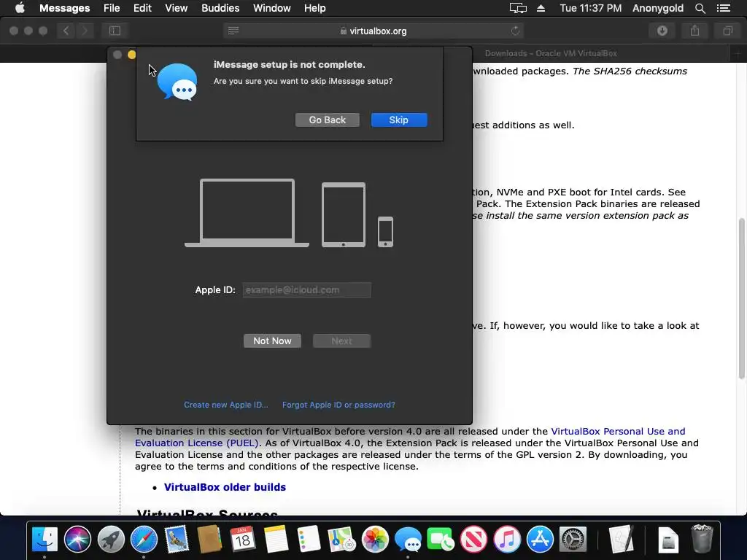Click Safari page vertical scrollbar
This screenshot has height=560, width=747.
click(x=741, y=298)
